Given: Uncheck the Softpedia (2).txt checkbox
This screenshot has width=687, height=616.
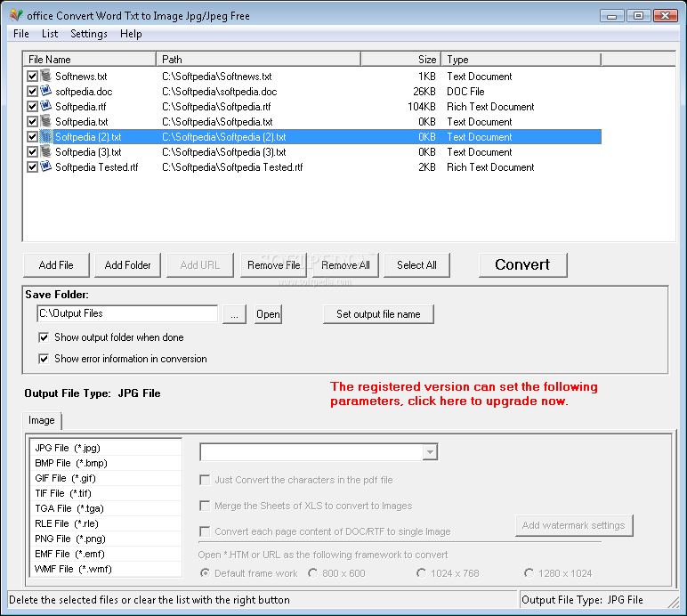Looking at the screenshot, I should point(32,137).
